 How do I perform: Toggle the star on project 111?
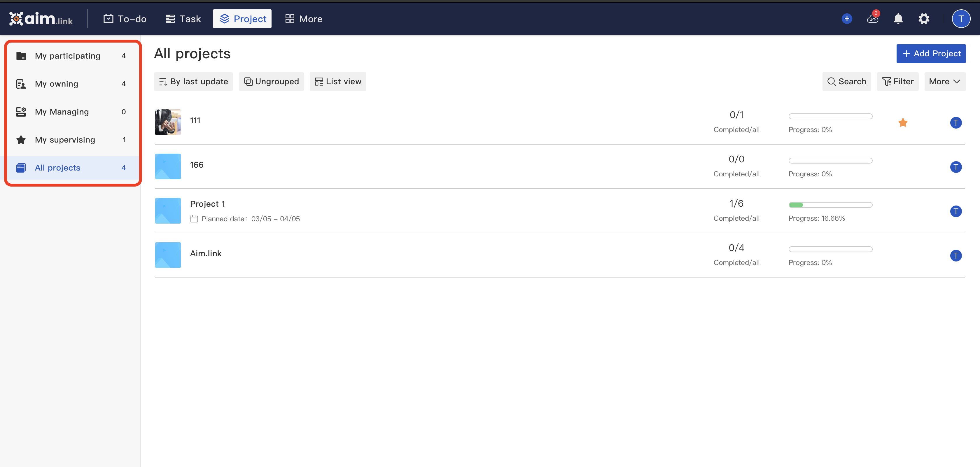[903, 122]
